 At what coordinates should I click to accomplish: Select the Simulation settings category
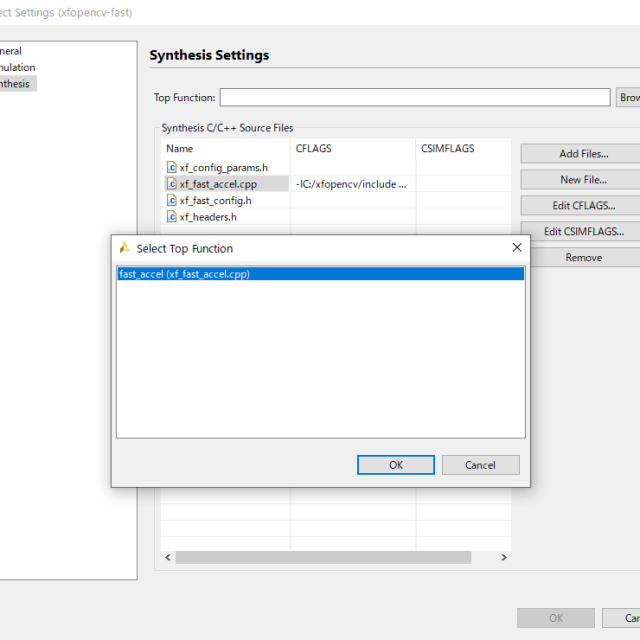point(16,67)
